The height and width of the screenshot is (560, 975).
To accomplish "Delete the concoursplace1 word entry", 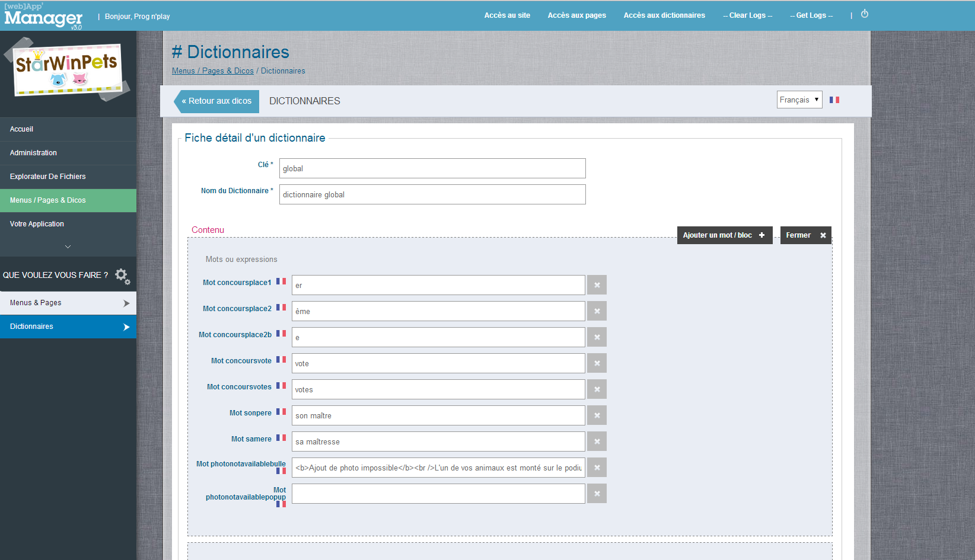I will click(x=597, y=285).
